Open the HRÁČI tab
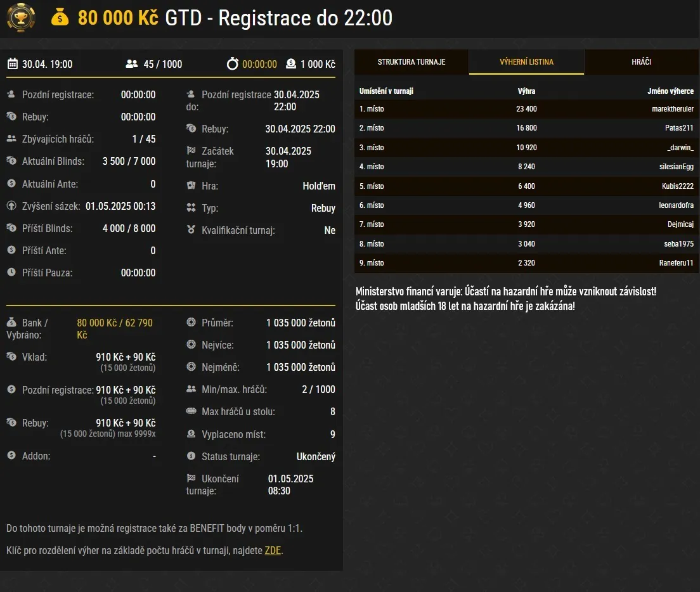700x592 pixels. pos(642,61)
